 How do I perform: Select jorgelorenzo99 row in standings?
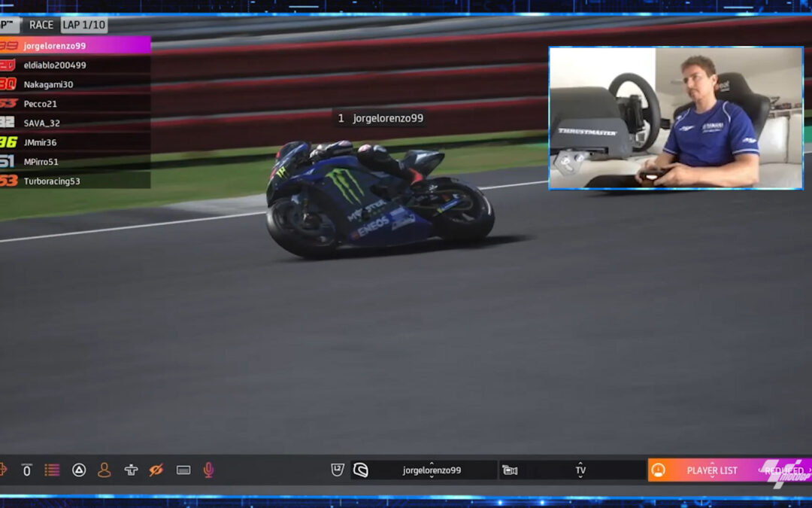(75, 46)
